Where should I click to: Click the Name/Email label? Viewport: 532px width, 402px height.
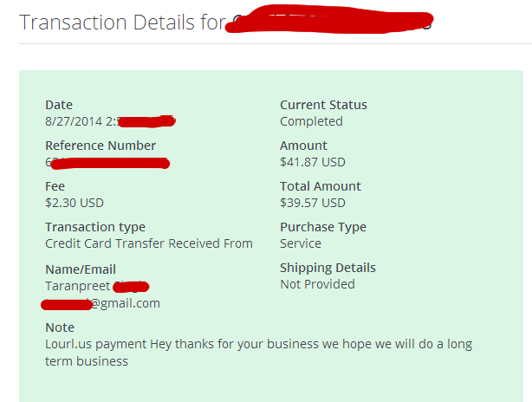81,269
